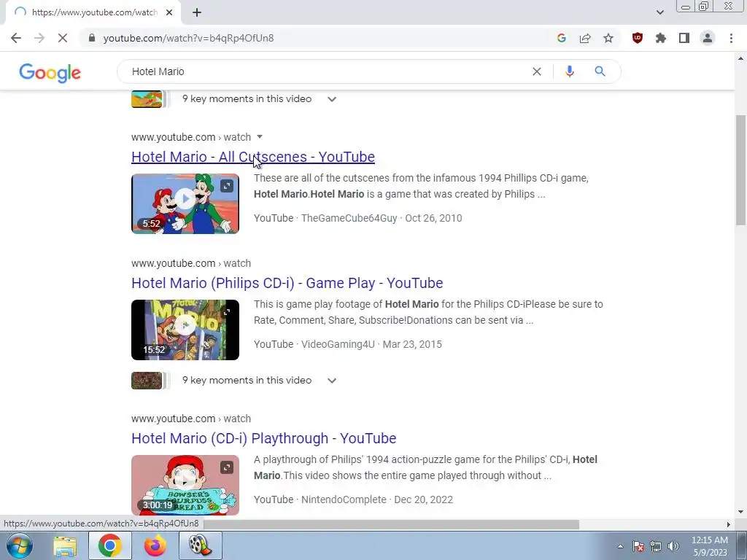
Task: Expand key moments under Game Play video
Action: tap(332, 381)
